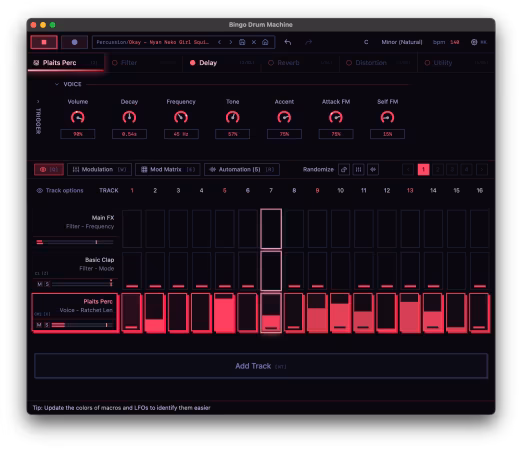
Task: Open Track options
Action: (60, 191)
